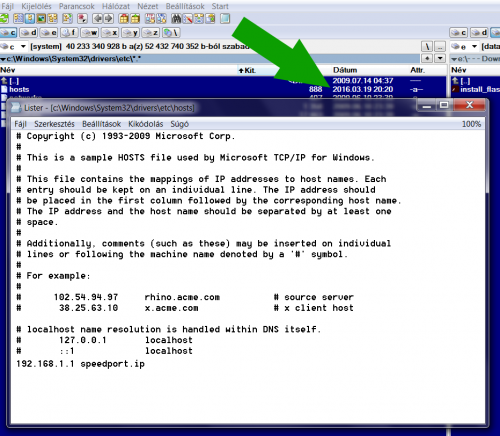Open the main window Beállítások menu
500x436 pixels.
(185, 6)
